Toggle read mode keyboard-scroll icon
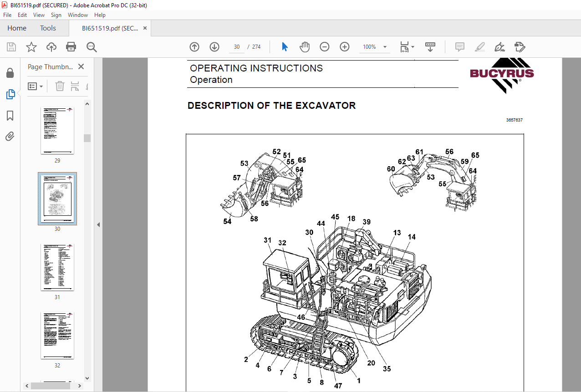 click(430, 47)
